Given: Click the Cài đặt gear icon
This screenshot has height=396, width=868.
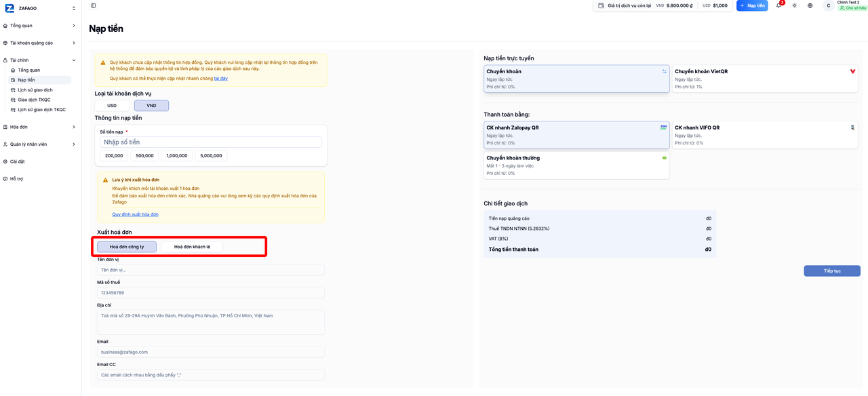Looking at the screenshot, I should [5, 161].
